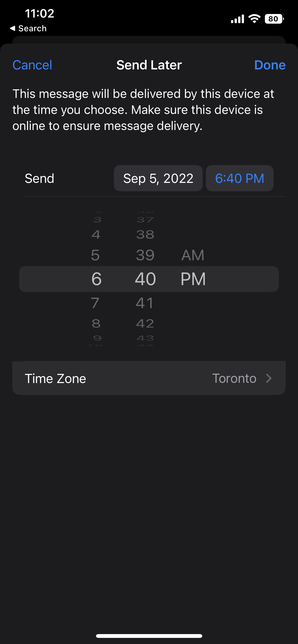Viewport: 298px width, 644px height.
Task: Pick hour 4 in the wheel
Action: (96, 235)
